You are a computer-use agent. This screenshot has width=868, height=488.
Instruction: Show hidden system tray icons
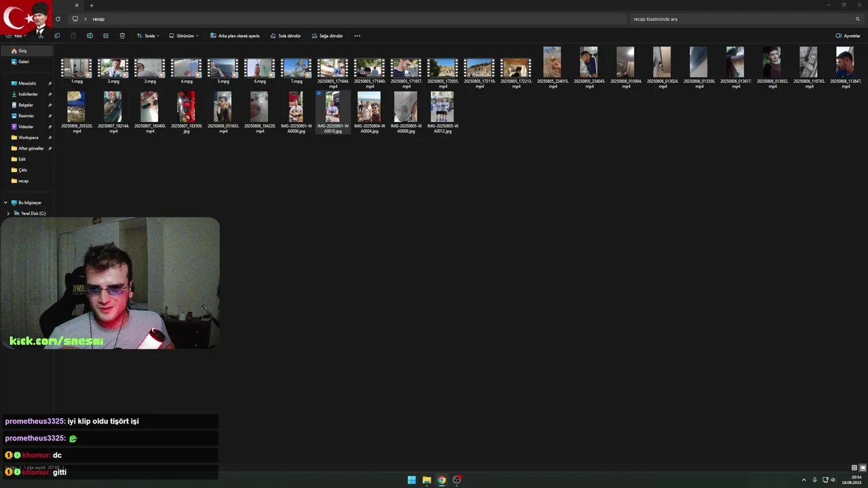click(x=804, y=480)
